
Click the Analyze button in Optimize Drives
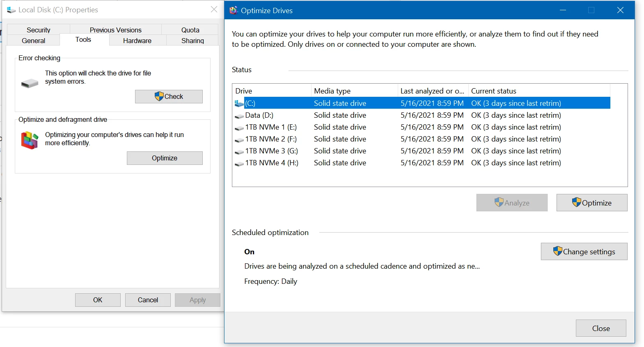512,203
